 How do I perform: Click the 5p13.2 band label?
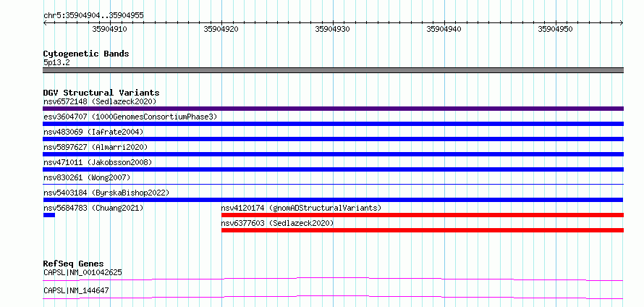pos(56,63)
